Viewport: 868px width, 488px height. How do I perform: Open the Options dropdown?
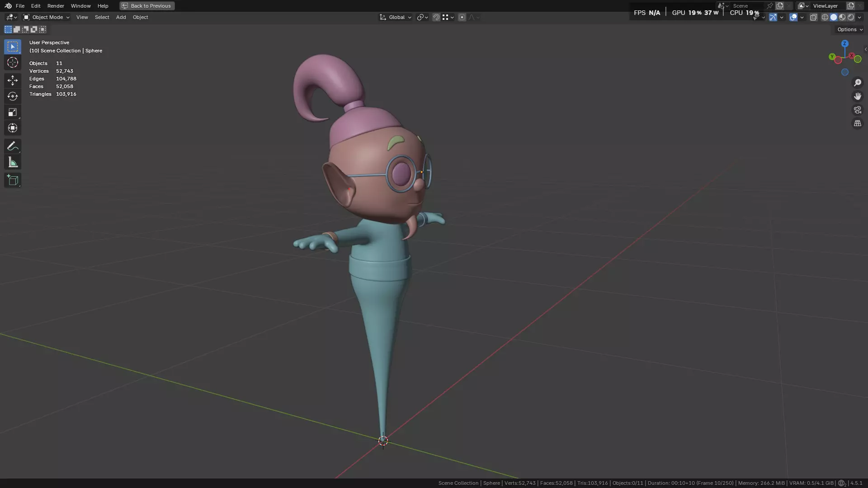pyautogui.click(x=850, y=29)
